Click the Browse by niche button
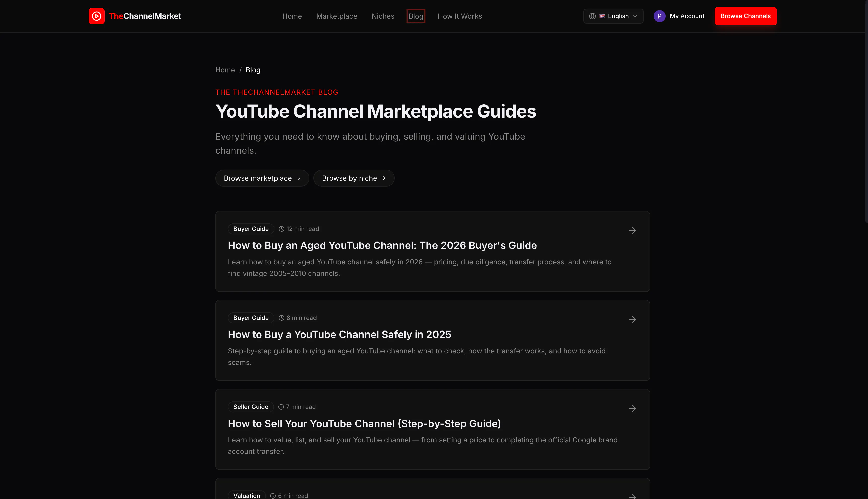Screen dimensions: 868x499 click(354, 178)
